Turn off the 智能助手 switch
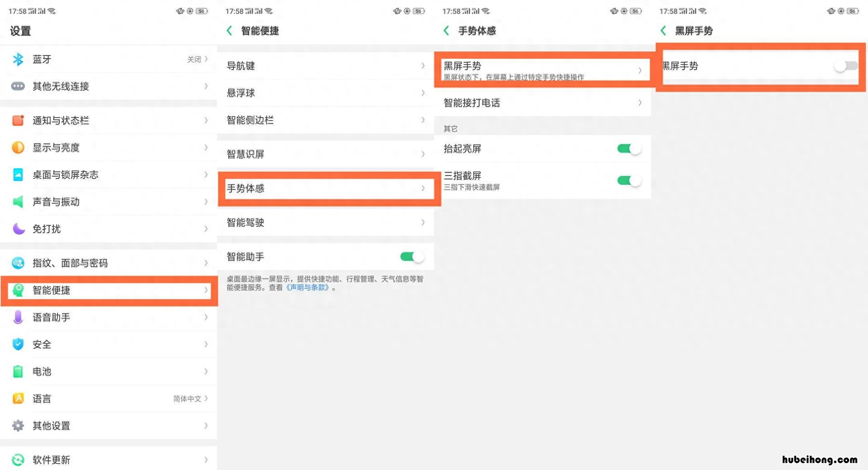This screenshot has height=470, width=868. pos(412,257)
